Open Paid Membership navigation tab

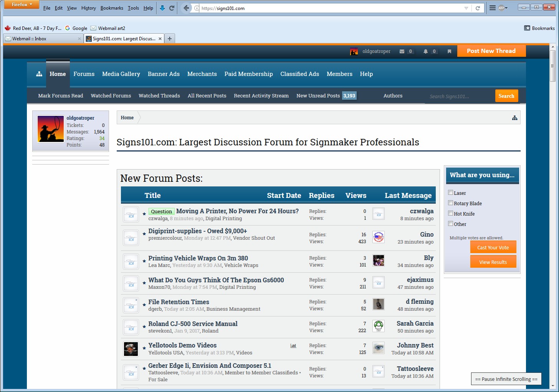click(x=248, y=74)
